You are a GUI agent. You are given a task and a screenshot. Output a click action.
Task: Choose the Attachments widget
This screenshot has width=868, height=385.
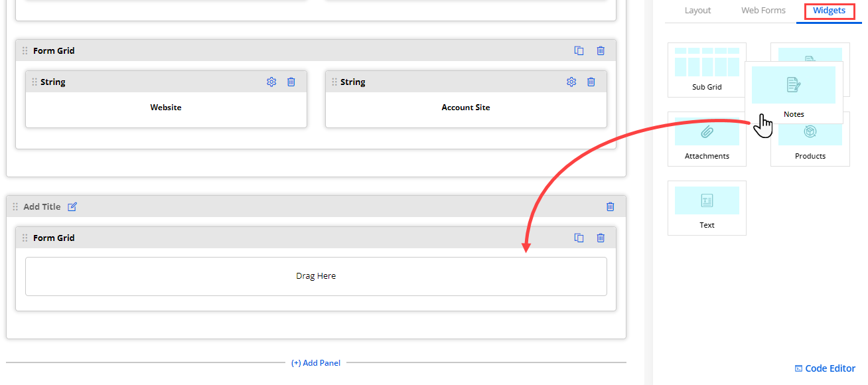707,139
